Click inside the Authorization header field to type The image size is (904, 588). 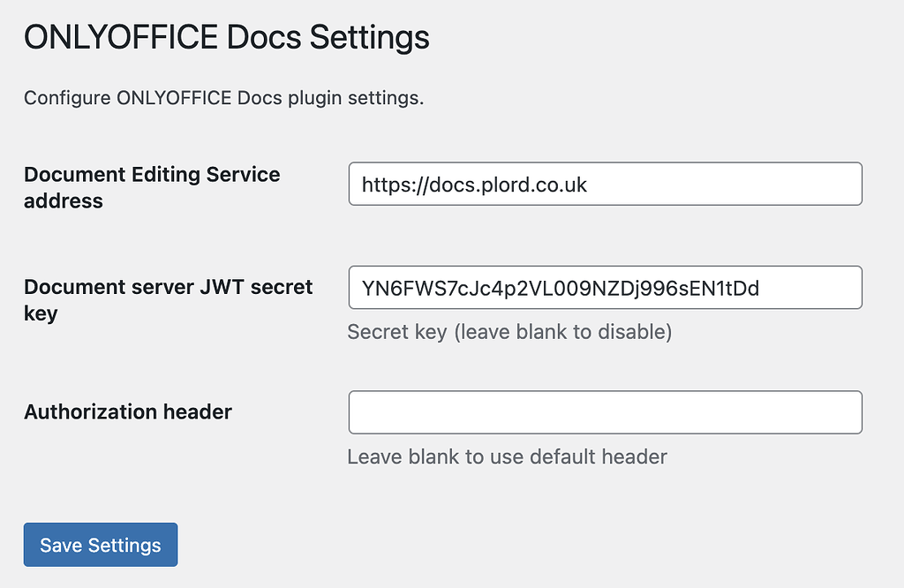coord(606,412)
